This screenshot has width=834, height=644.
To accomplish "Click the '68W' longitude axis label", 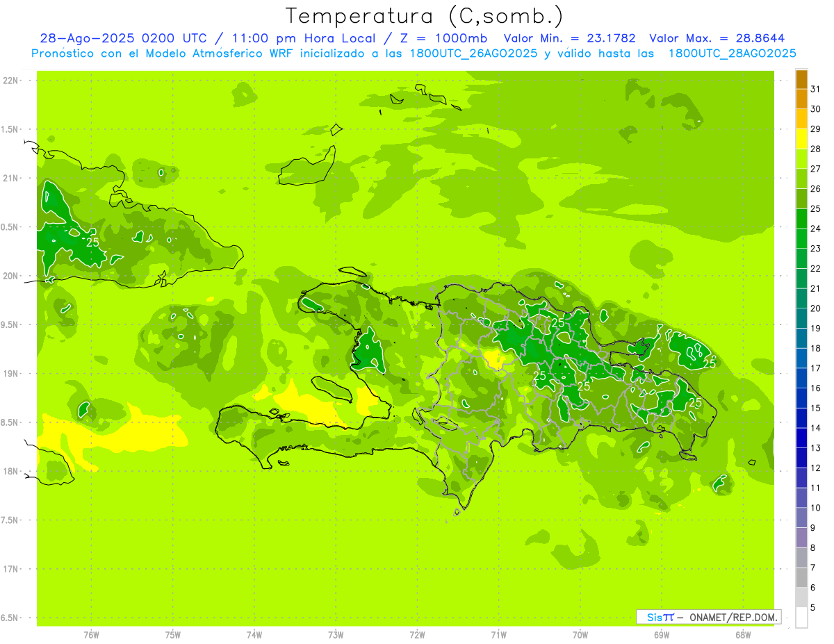I will click(743, 635).
